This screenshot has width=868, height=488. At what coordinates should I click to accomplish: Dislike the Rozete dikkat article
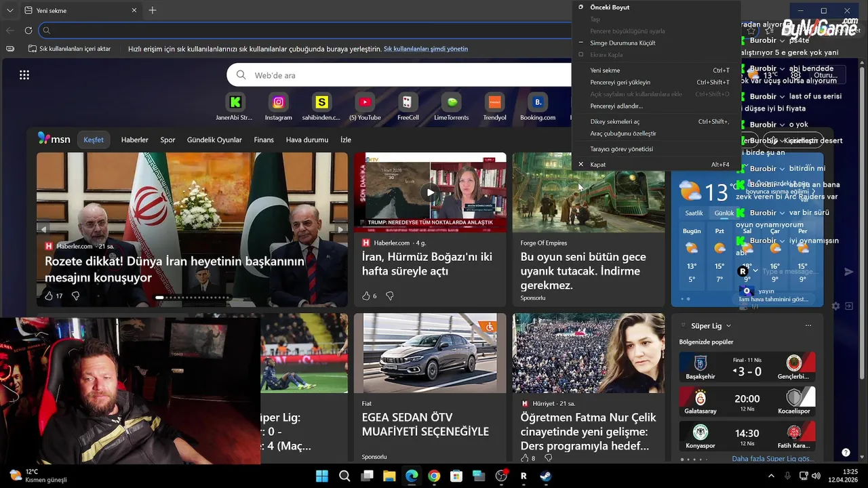[75, 296]
